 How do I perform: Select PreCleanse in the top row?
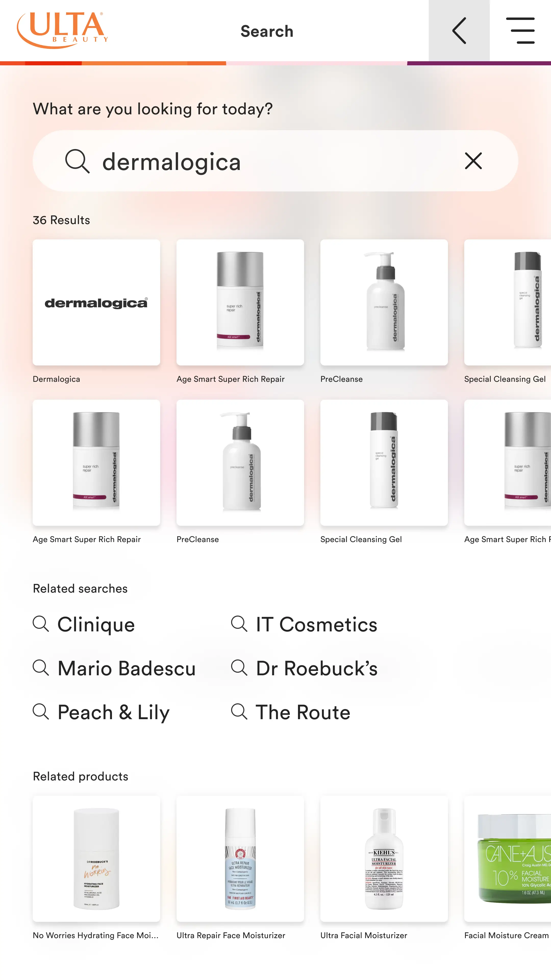(x=384, y=312)
